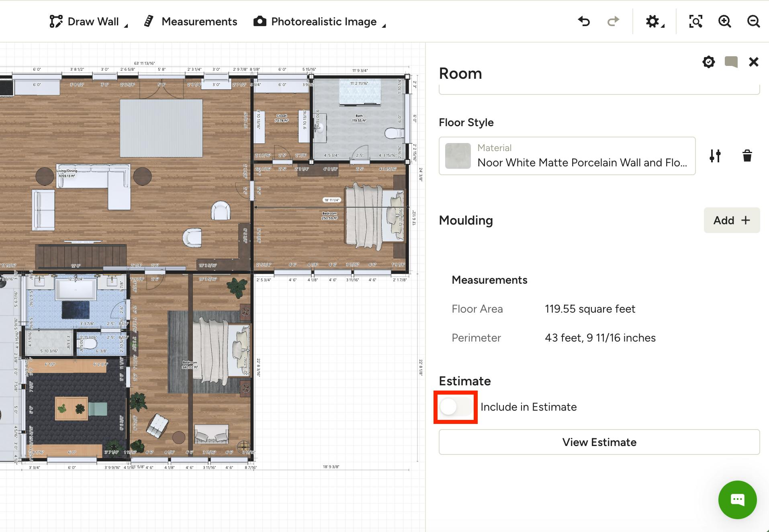Expand the Photorealistic Image dropdown arrow
Screen dimensions: 769x532
click(384, 25)
